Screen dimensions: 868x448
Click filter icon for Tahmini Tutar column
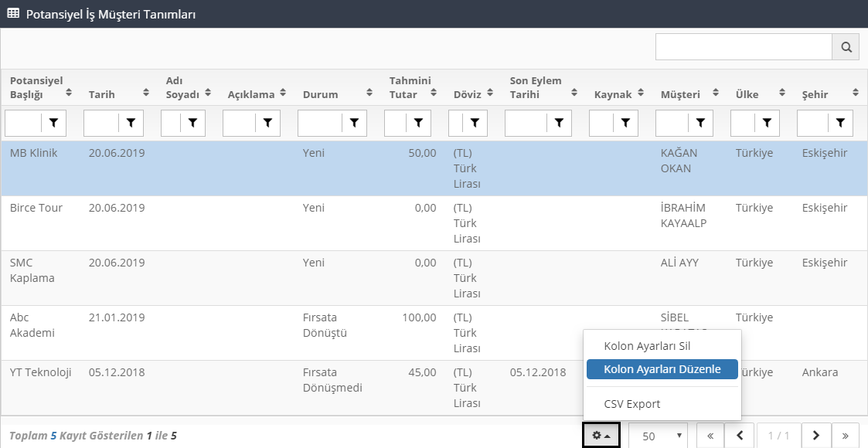[x=418, y=122]
